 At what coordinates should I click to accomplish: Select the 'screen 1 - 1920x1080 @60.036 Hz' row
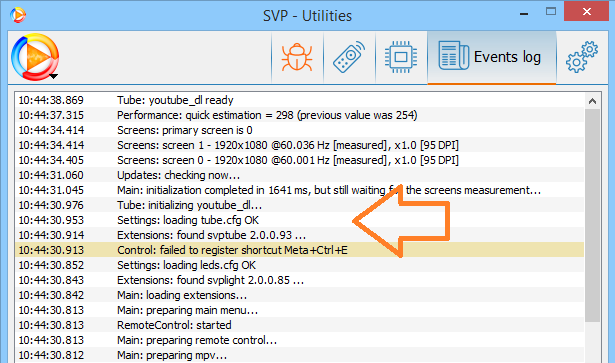coord(300,145)
